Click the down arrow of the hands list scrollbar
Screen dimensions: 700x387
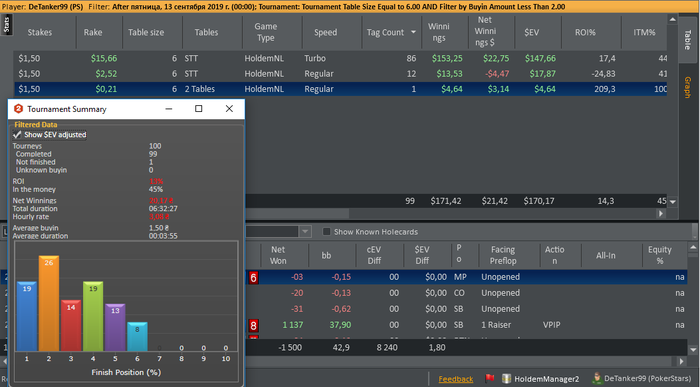(693, 350)
